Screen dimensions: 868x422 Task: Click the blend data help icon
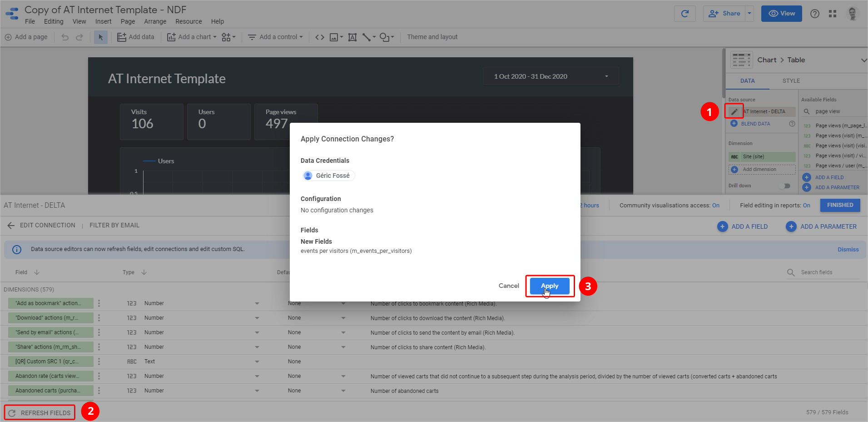pos(792,124)
